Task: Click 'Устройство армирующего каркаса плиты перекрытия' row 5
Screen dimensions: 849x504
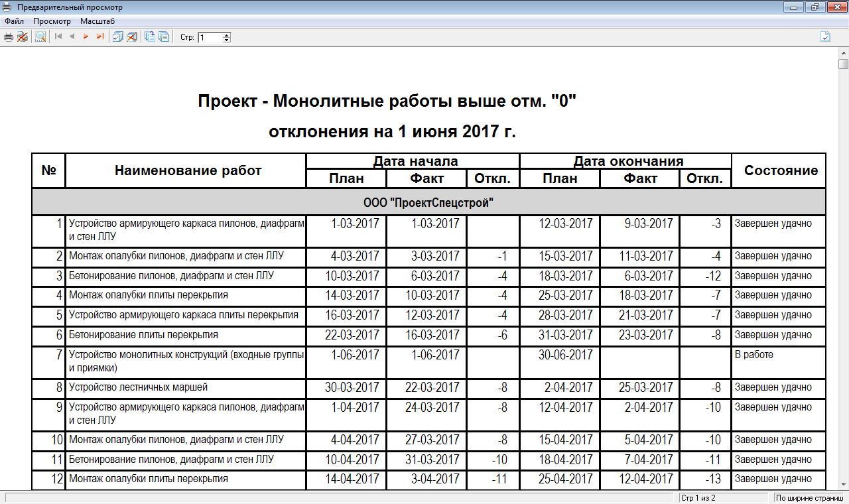Action: [184, 315]
